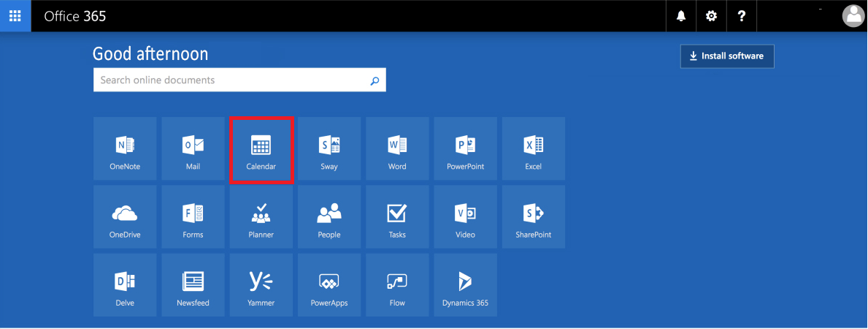Open the PowerApps app tile

[x=329, y=285]
